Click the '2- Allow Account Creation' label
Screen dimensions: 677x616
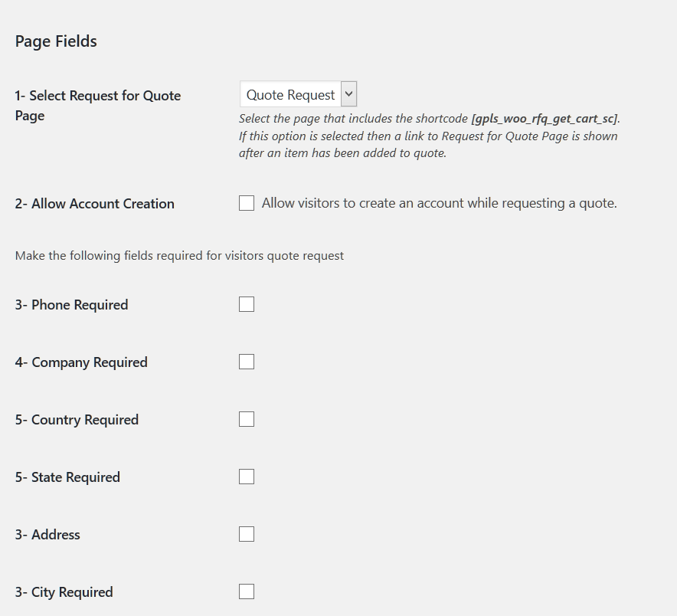pyautogui.click(x=94, y=204)
